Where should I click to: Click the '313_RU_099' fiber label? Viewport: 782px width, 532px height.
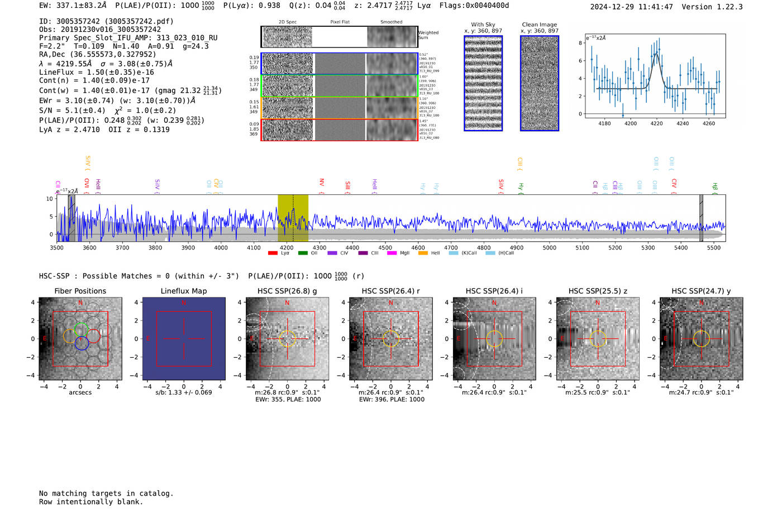(x=429, y=71)
